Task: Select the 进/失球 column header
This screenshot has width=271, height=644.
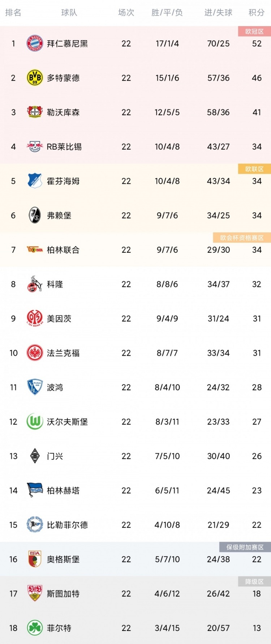Action: tap(218, 13)
